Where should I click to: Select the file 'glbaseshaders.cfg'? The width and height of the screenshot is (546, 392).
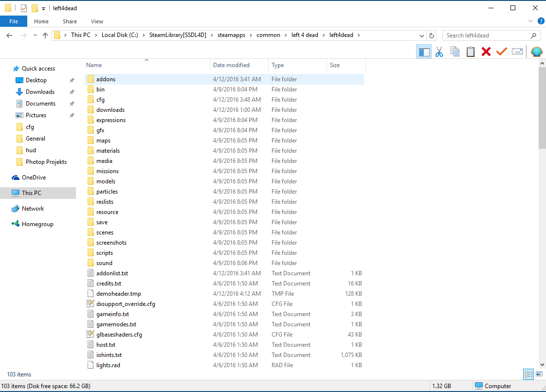pyautogui.click(x=119, y=335)
